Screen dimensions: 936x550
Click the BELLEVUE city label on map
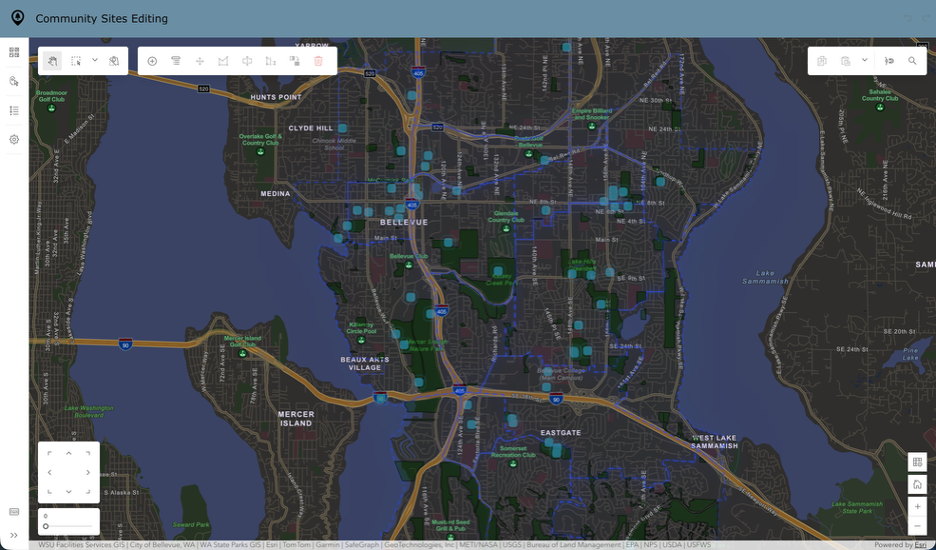click(x=404, y=222)
